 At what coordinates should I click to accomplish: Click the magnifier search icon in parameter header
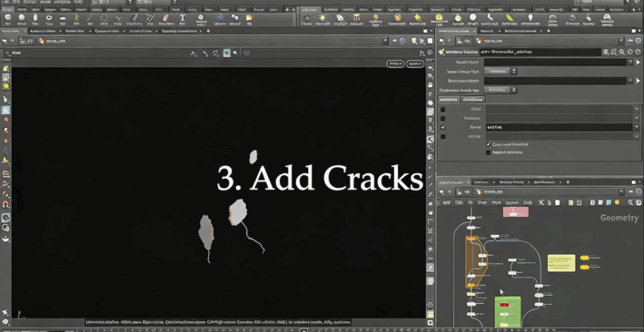[622, 52]
